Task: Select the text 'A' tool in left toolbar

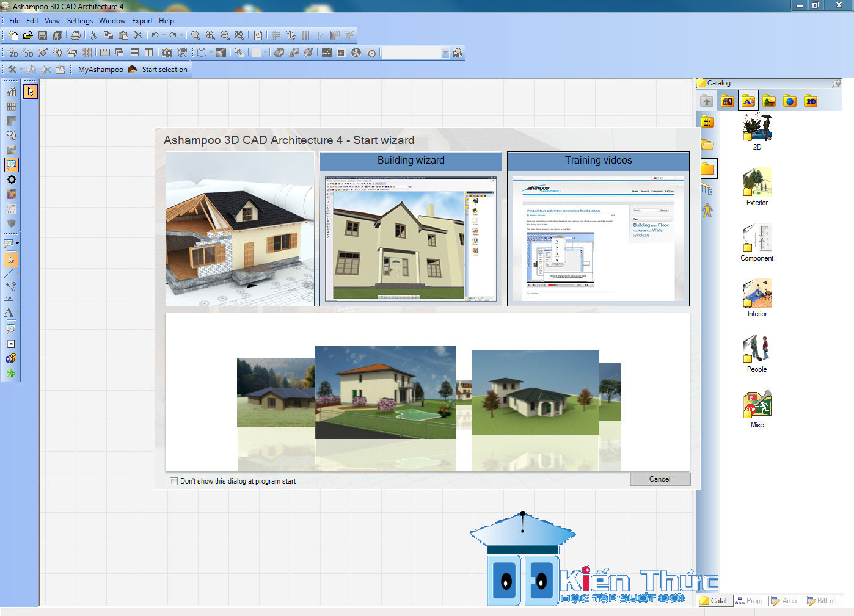Action: point(9,313)
